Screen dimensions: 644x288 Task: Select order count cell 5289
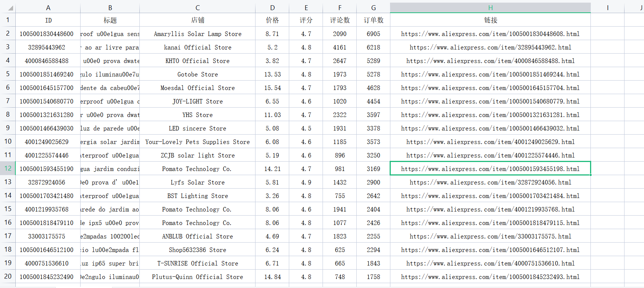coord(374,60)
